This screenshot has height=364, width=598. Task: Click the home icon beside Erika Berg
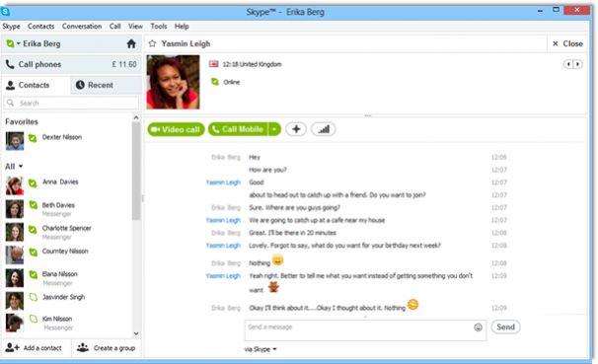point(131,43)
